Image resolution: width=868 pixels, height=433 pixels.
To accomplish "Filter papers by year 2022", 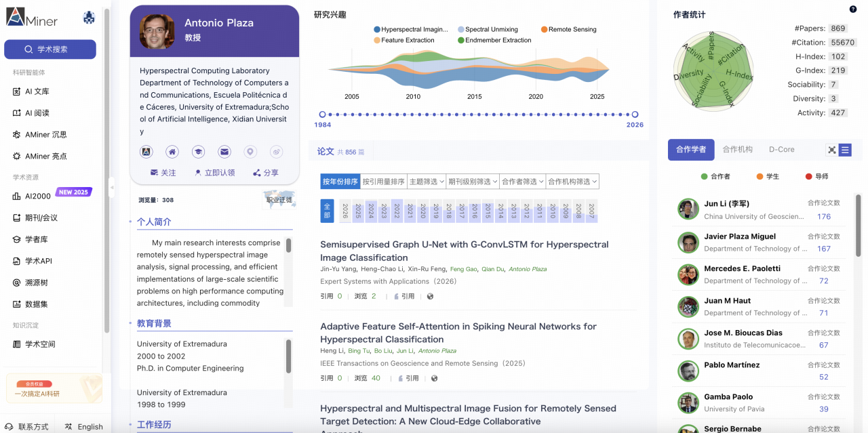I will click(397, 211).
